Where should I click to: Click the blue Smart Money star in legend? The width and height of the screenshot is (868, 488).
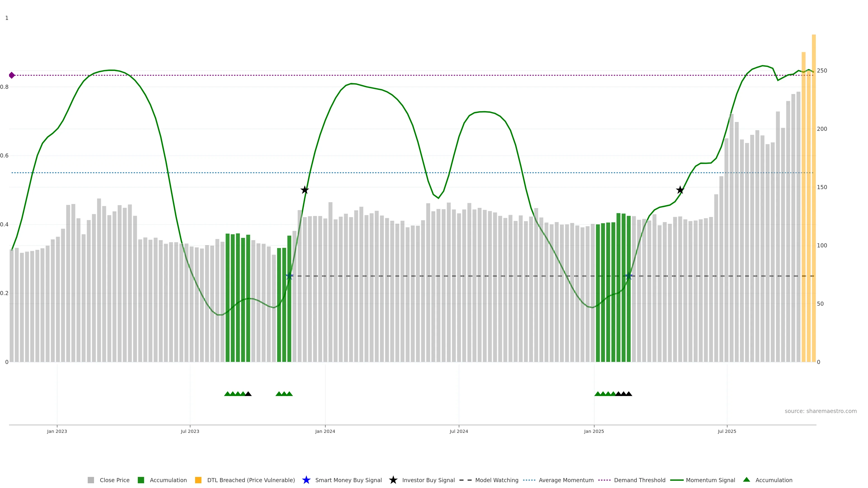pos(306,480)
